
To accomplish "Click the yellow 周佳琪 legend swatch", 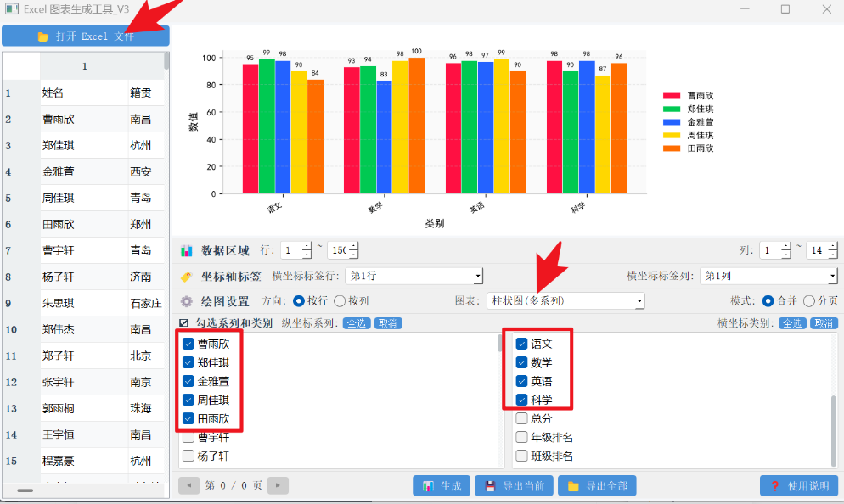I will [672, 135].
